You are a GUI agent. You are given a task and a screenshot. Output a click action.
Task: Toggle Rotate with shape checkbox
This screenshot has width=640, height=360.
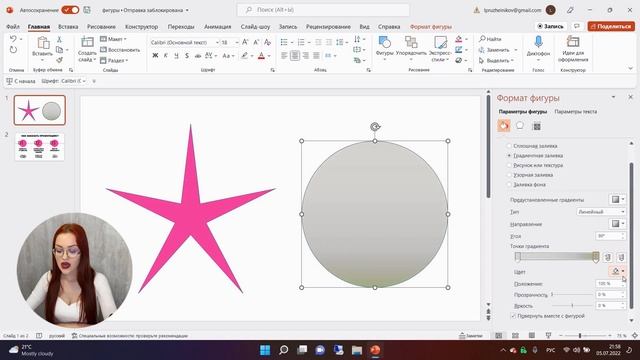pyautogui.click(x=513, y=316)
